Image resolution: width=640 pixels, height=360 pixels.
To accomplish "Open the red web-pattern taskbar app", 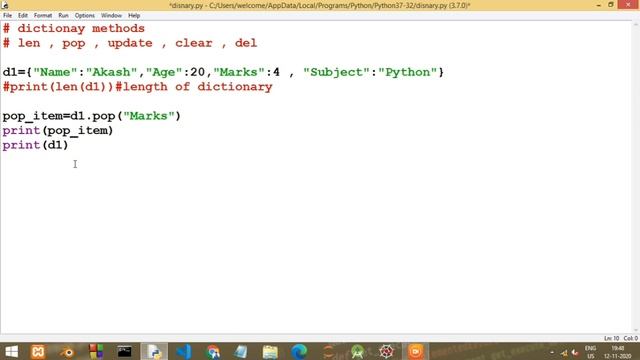I will pos(386,351).
